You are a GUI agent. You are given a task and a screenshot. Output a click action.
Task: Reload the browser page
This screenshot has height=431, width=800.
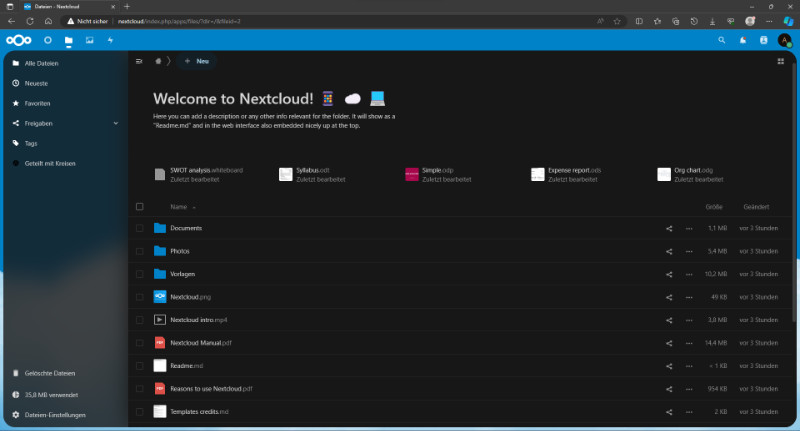[x=30, y=21]
